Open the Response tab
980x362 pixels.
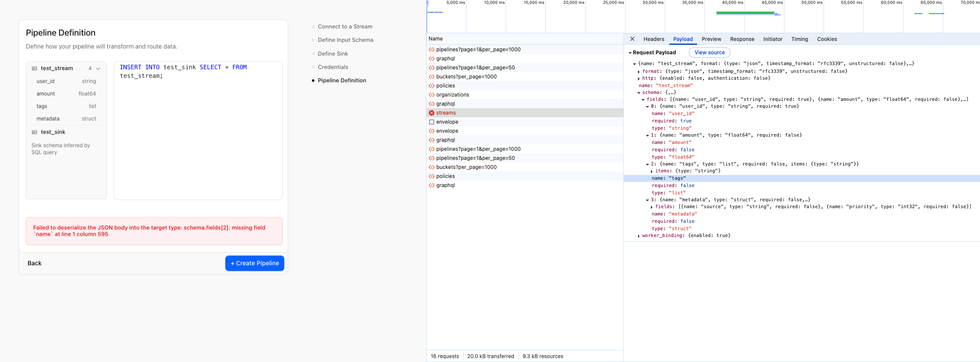click(x=742, y=39)
